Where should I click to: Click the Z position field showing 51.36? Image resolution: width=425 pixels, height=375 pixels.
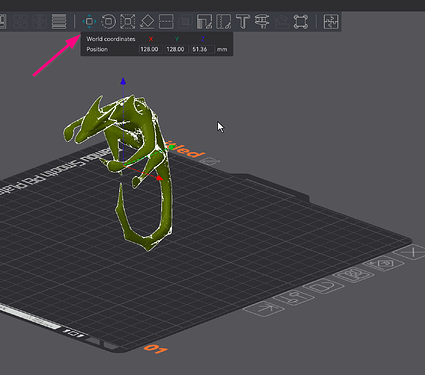(x=202, y=49)
